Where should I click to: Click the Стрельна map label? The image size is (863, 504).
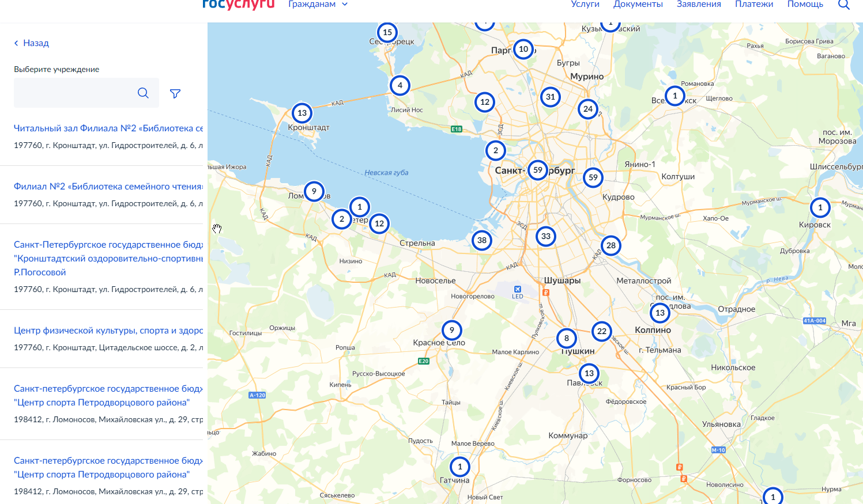click(x=417, y=243)
